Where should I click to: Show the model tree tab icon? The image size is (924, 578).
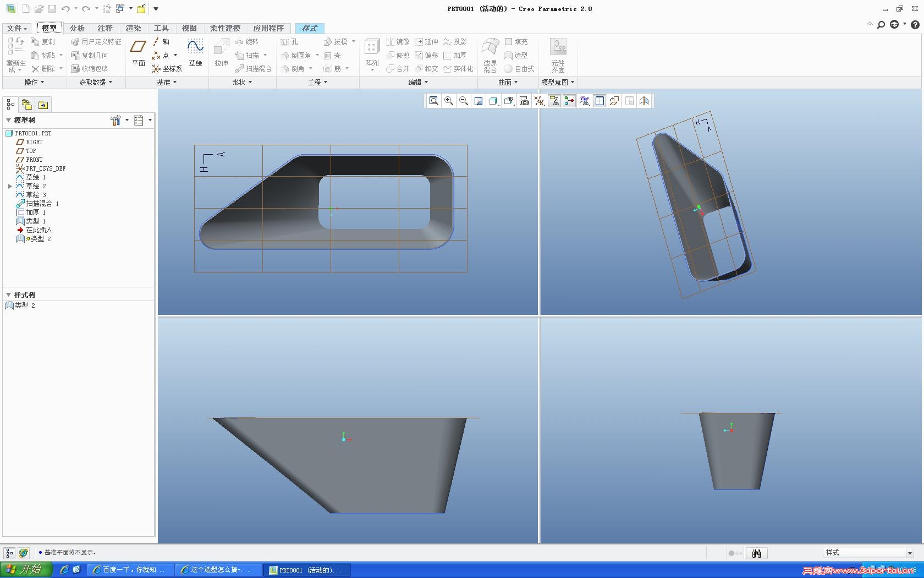tap(10, 105)
